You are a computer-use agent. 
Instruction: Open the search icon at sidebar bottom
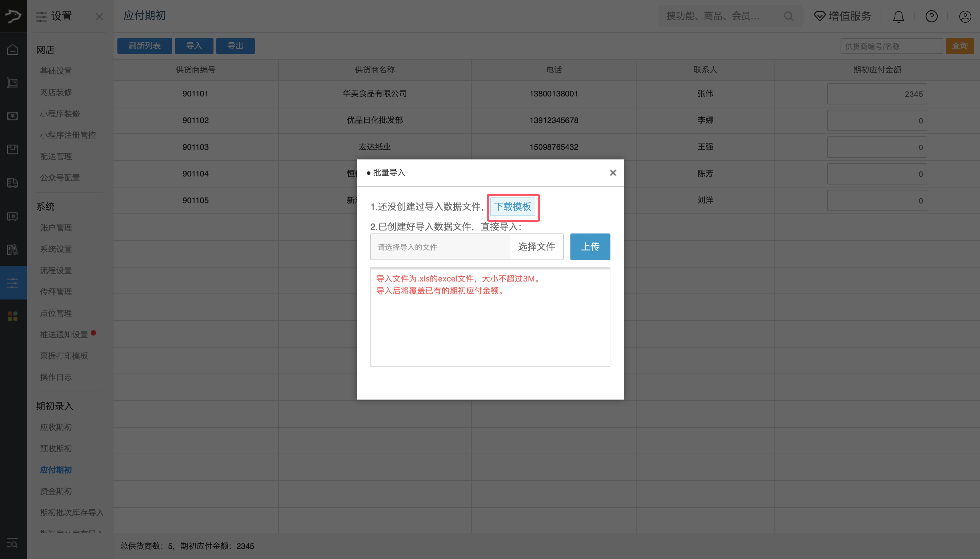pyautogui.click(x=13, y=544)
